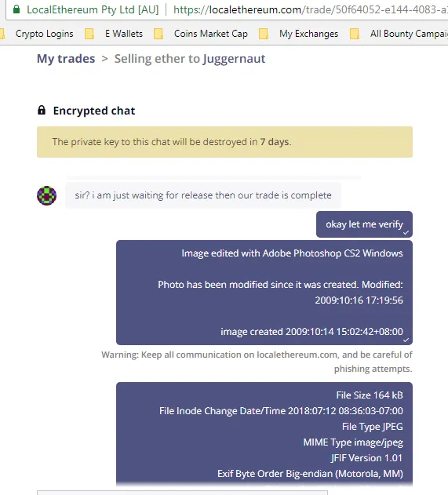
Task: Open the My Exchanges bookmark folder
Action: pyautogui.click(x=308, y=34)
